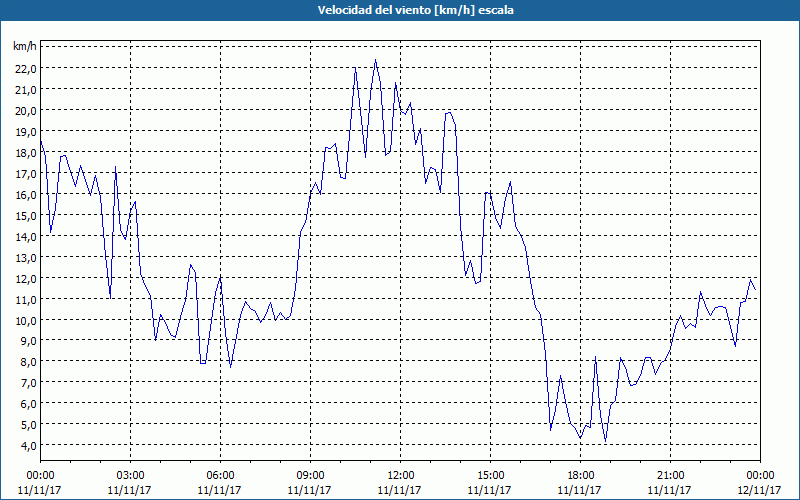Click the '9,0' y-axis value

[29, 341]
